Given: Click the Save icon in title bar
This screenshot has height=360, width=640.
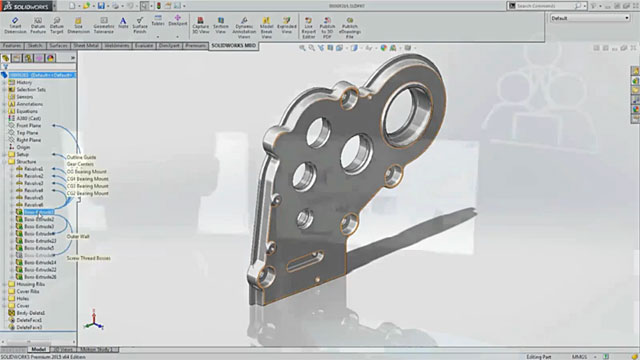Looking at the screenshot, I should (101, 6).
